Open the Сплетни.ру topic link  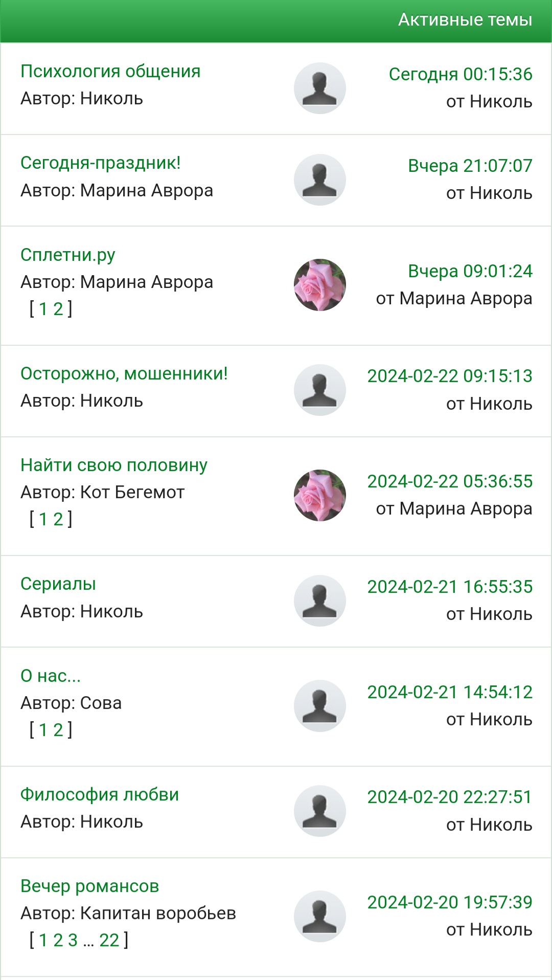[68, 255]
